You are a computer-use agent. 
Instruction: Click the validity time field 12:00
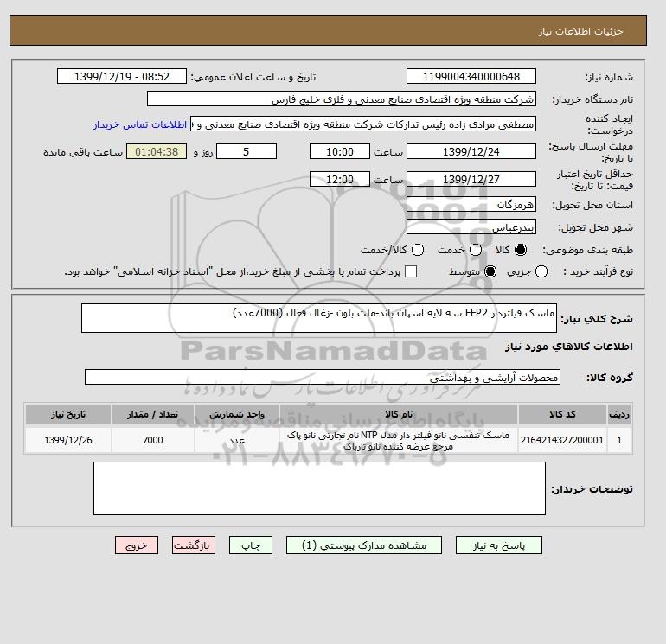point(340,179)
